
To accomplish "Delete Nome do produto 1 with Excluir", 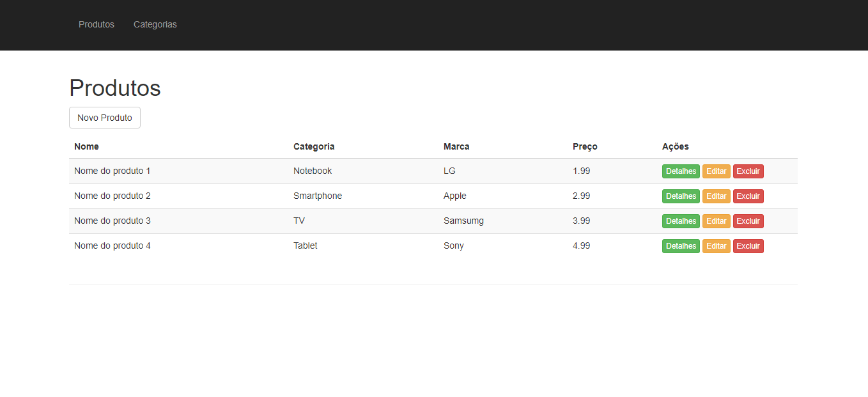I will point(748,171).
